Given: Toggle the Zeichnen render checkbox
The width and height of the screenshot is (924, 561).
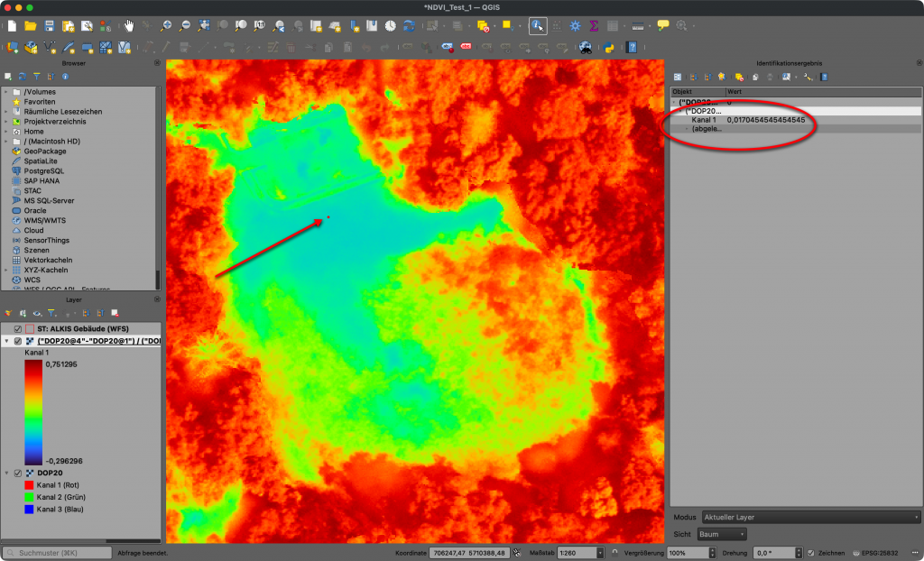Looking at the screenshot, I should [x=811, y=552].
